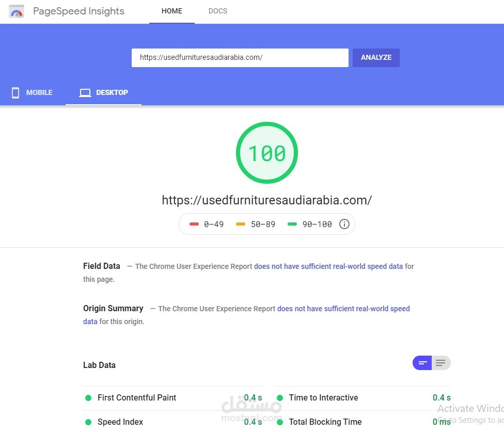Open the HOME tab

[171, 11]
